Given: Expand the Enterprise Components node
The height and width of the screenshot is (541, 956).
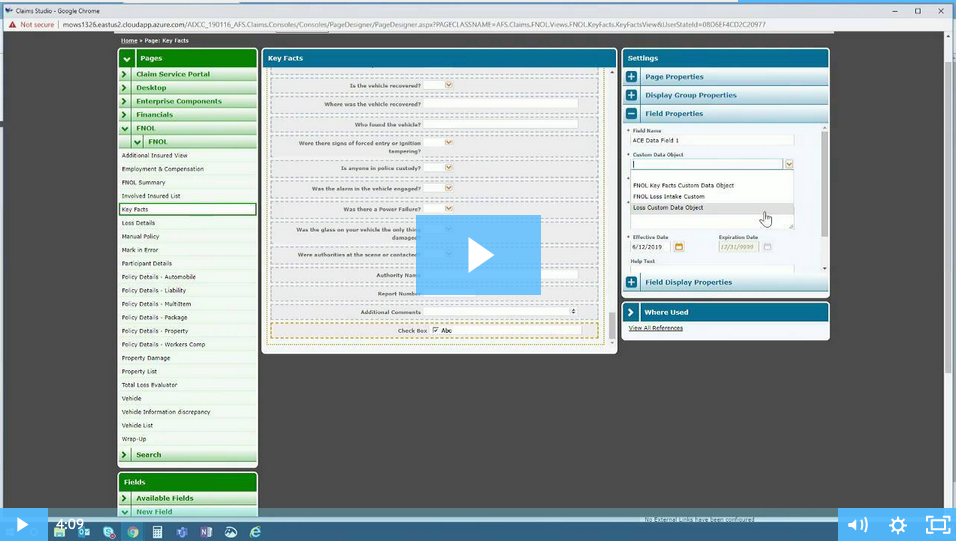Looking at the screenshot, I should coord(124,101).
